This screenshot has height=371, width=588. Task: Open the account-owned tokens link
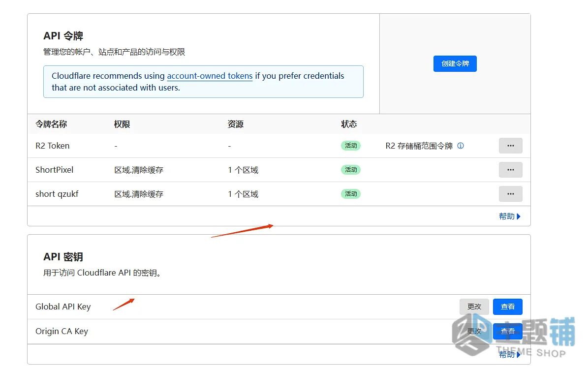(x=210, y=76)
